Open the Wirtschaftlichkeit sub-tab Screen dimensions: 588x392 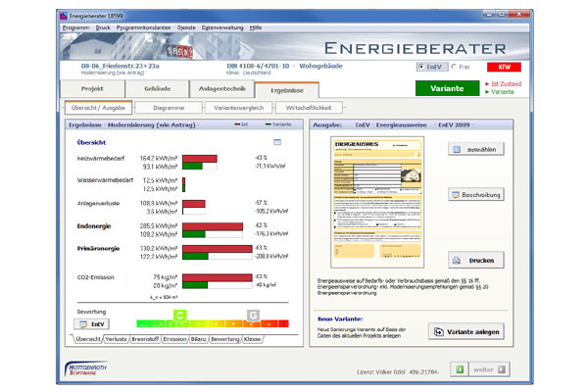point(309,108)
